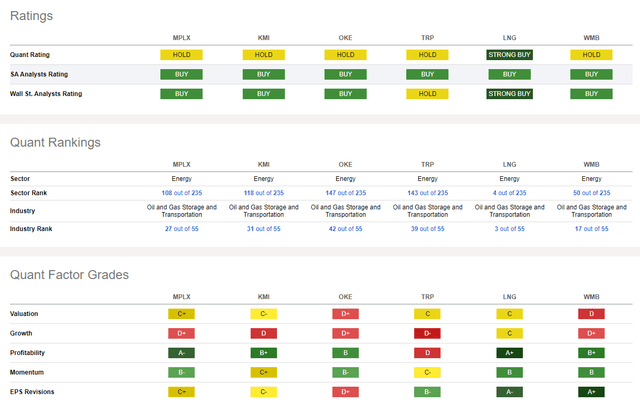Click the TRP EPS Revisions B- grade

tap(427, 392)
